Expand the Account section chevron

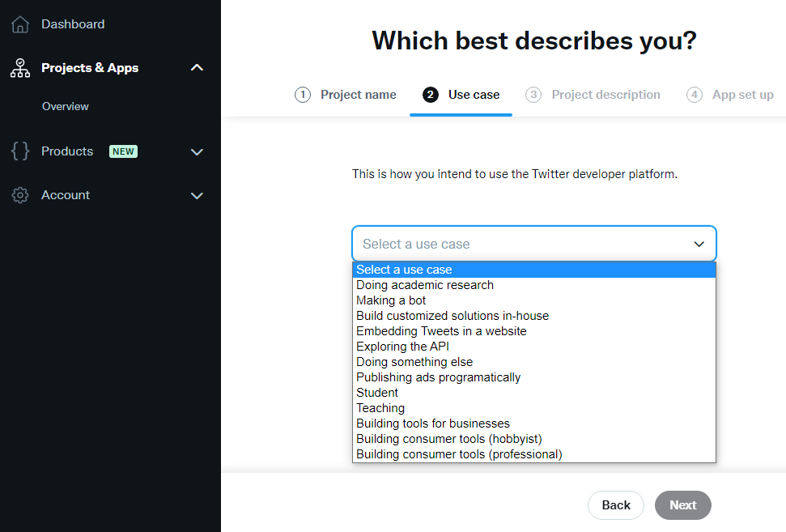[197, 195]
